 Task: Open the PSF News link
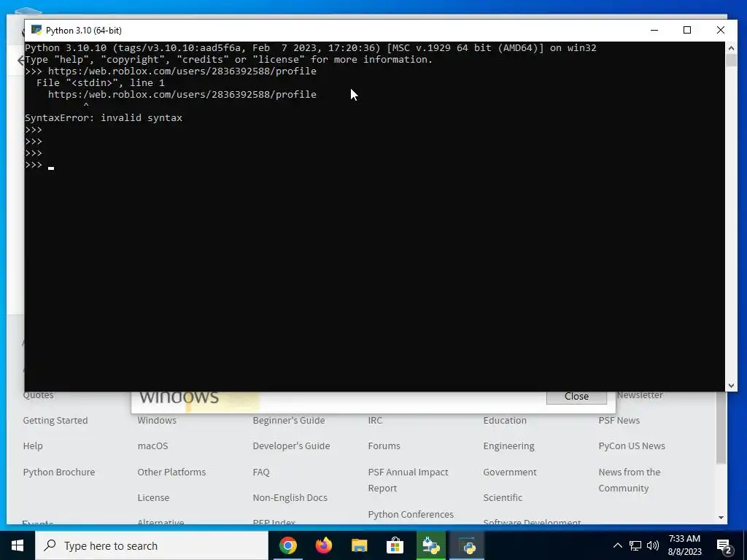pos(619,421)
